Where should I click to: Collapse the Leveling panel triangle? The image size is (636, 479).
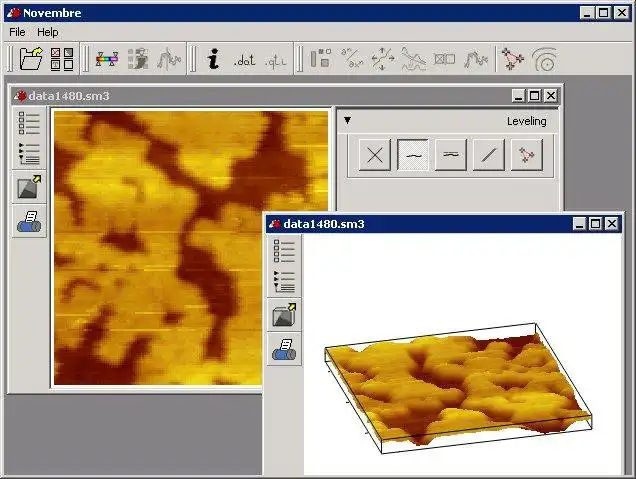point(347,120)
